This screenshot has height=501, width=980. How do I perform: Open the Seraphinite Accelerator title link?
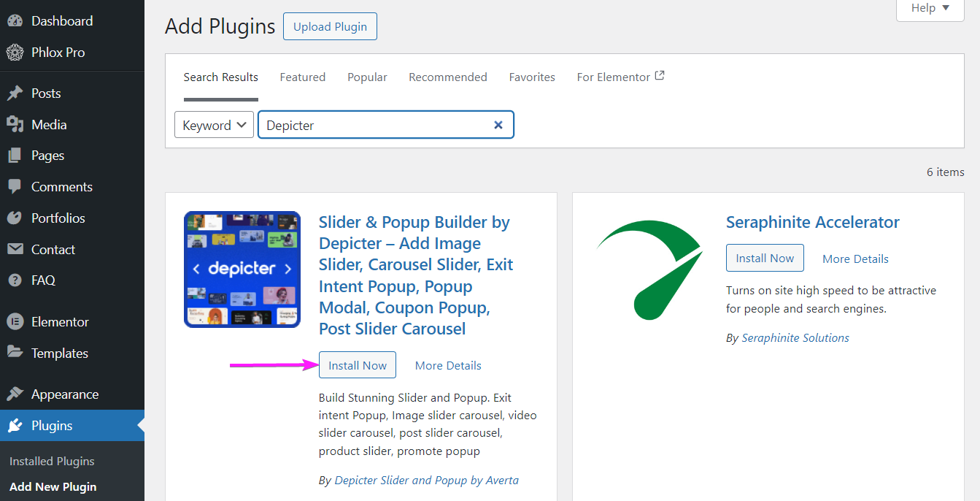coord(813,223)
